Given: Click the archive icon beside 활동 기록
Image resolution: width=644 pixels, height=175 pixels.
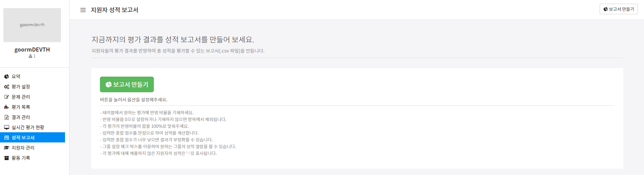Looking at the screenshot, I should pyautogui.click(x=6, y=158).
